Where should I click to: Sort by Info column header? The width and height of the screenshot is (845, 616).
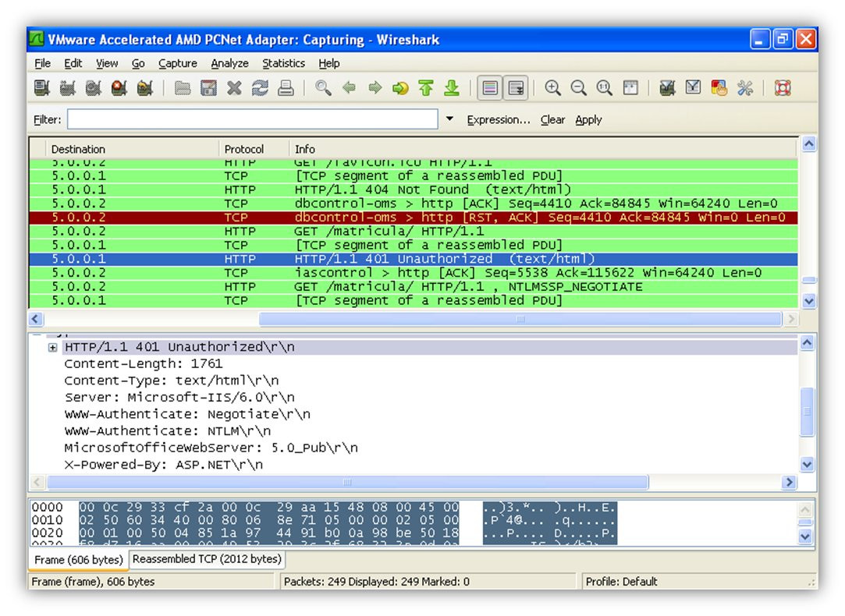tap(543, 149)
